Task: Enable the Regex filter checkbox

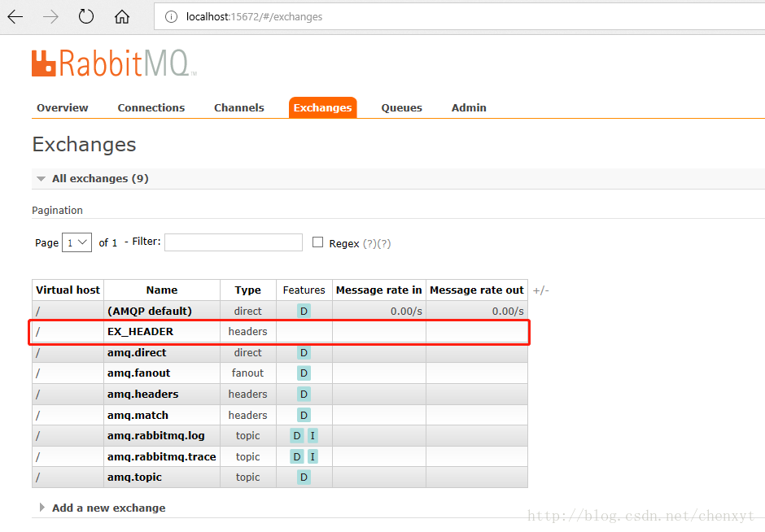Action: pyautogui.click(x=317, y=242)
